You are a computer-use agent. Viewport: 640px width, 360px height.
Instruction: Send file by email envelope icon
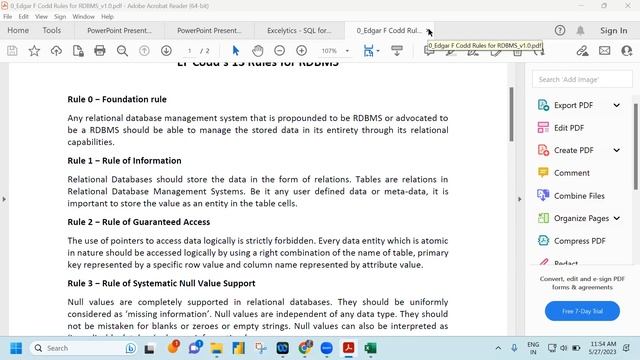coord(604,51)
